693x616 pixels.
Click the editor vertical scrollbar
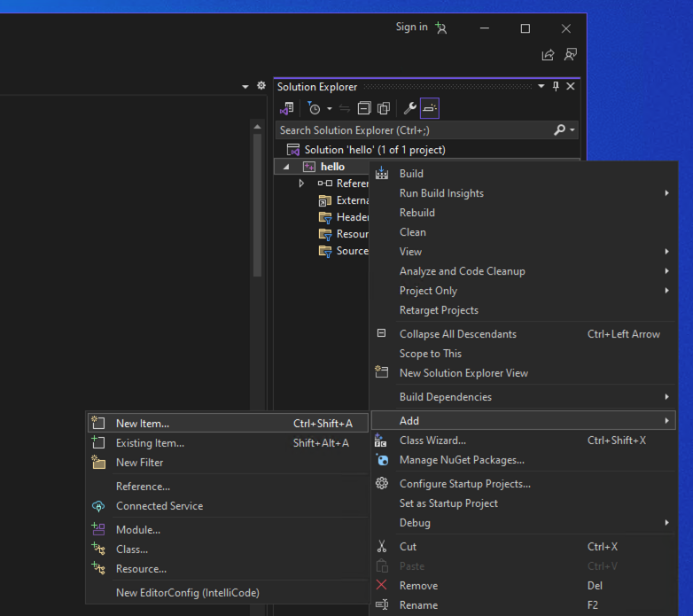click(257, 204)
